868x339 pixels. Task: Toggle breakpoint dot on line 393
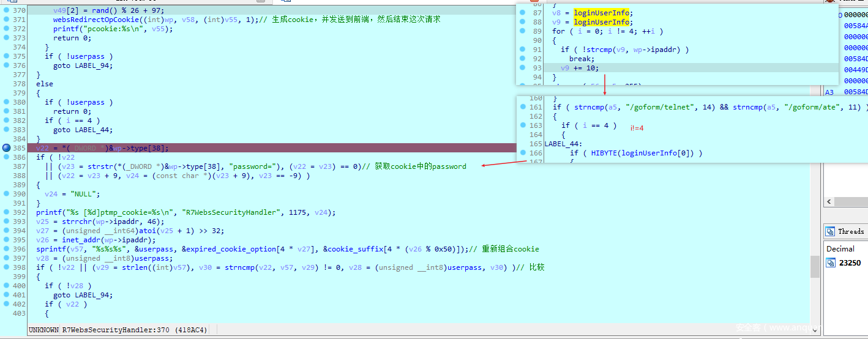tap(6, 222)
